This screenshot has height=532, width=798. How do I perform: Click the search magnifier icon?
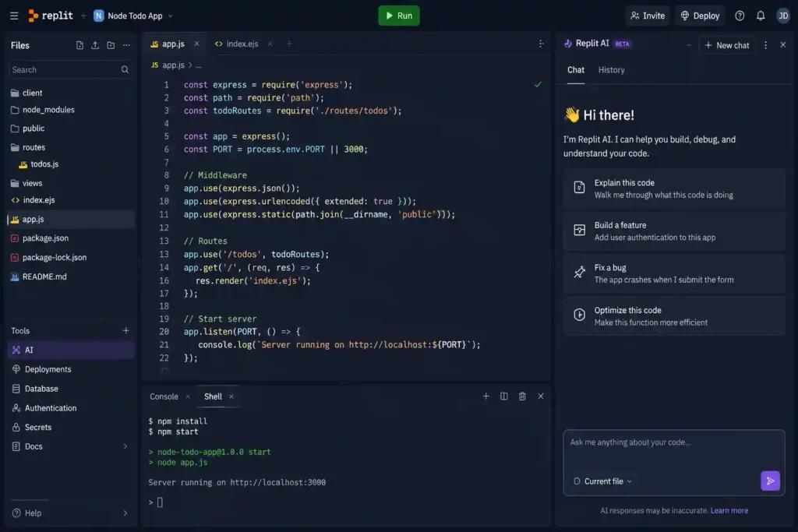(x=125, y=69)
